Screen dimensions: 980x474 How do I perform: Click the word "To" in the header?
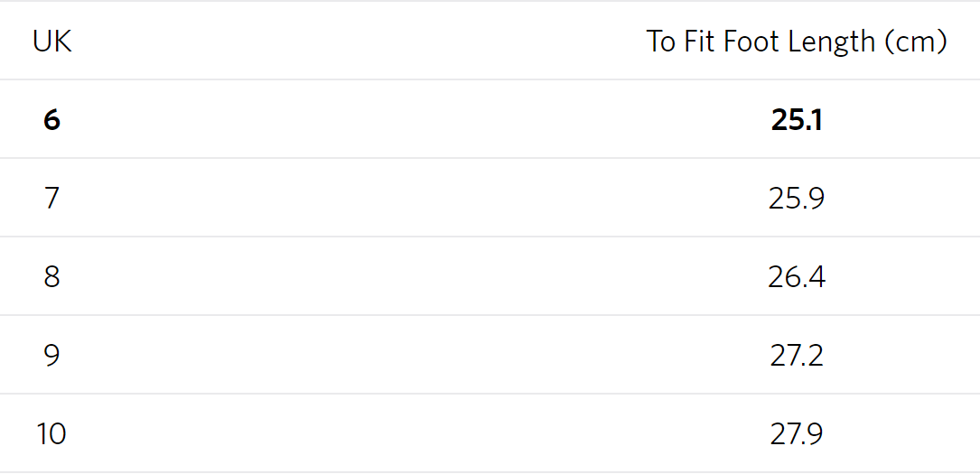[x=660, y=42]
